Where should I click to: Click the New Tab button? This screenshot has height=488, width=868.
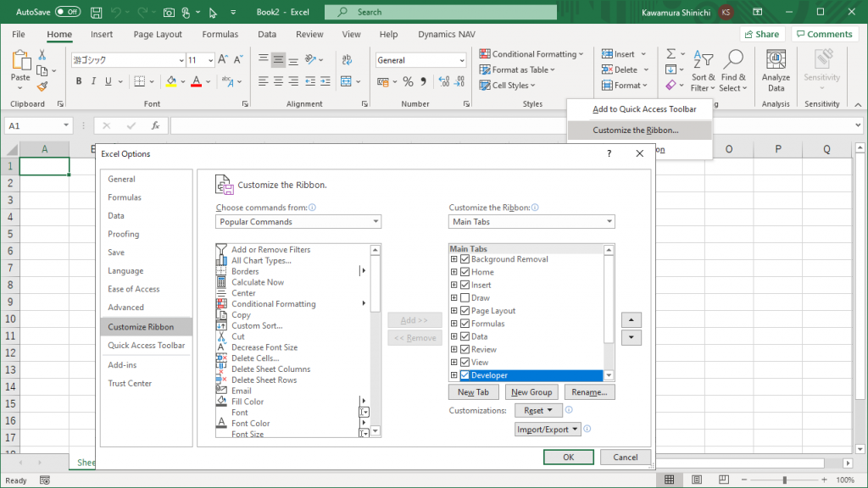tap(473, 391)
